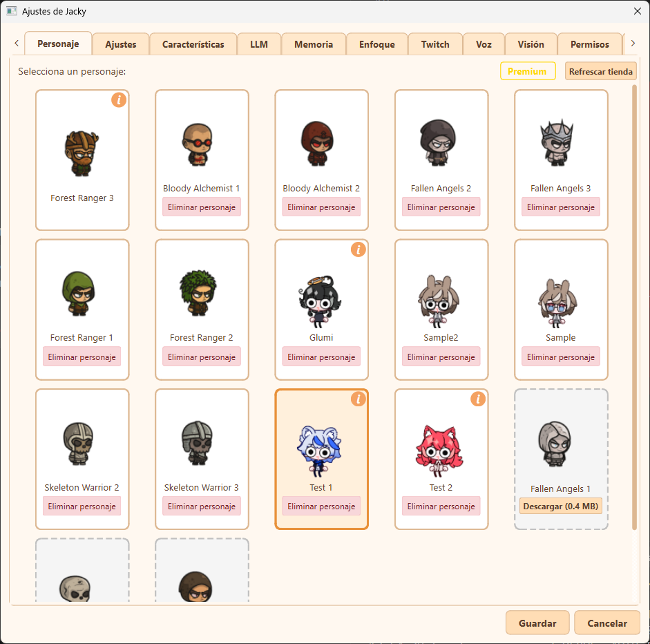Screen dimensions: 650x644
Task: Delete Sample with Eliminar personaje
Action: click(561, 357)
